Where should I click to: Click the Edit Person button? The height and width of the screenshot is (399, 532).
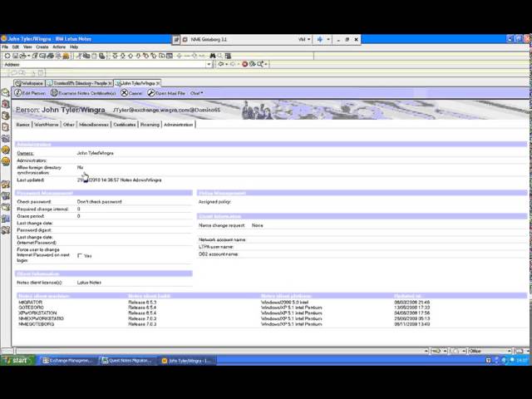tap(30, 92)
